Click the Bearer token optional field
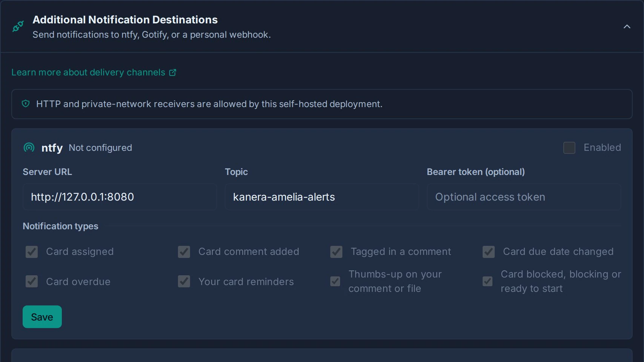The height and width of the screenshot is (362, 644). (524, 197)
